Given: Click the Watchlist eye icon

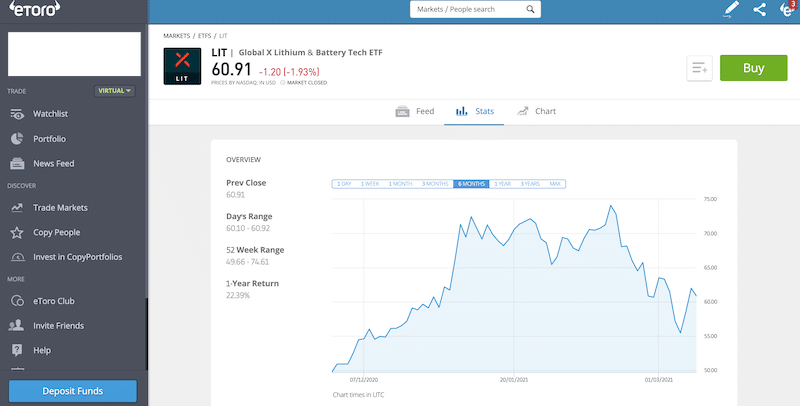Looking at the screenshot, I should point(17,114).
